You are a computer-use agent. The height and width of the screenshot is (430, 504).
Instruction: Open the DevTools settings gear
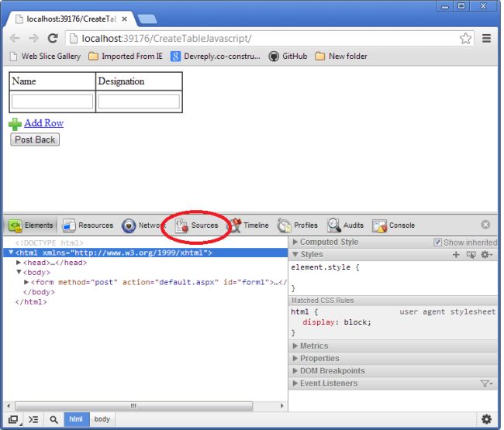(x=486, y=419)
